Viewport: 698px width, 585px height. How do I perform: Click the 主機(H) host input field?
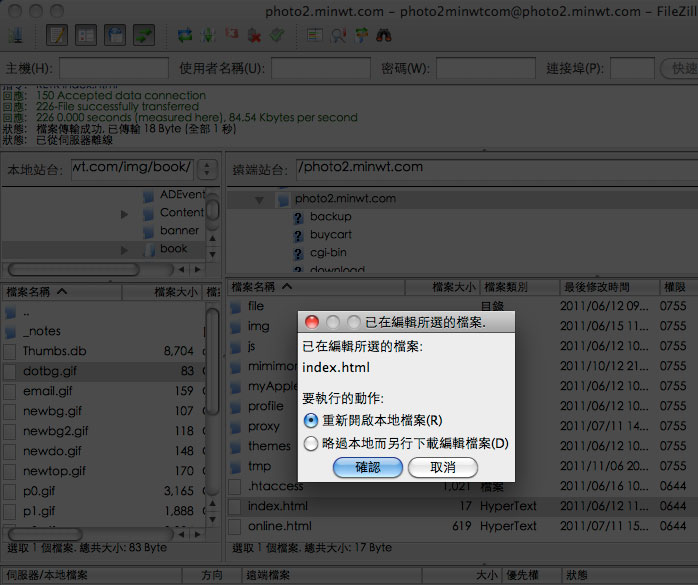click(114, 69)
